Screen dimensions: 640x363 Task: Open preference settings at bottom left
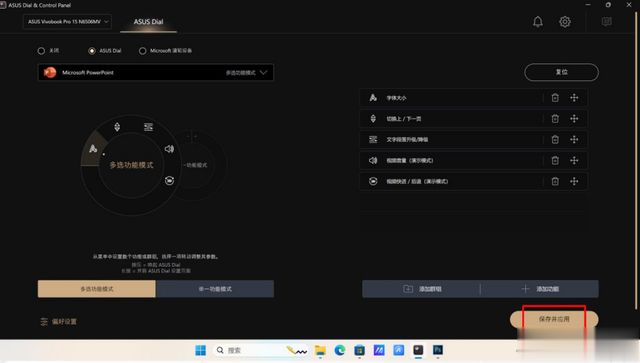click(59, 321)
